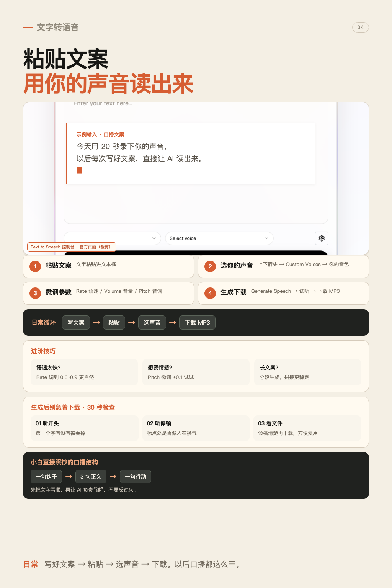
Task: Click the title 用你的声音读出来
Action: pos(108,83)
